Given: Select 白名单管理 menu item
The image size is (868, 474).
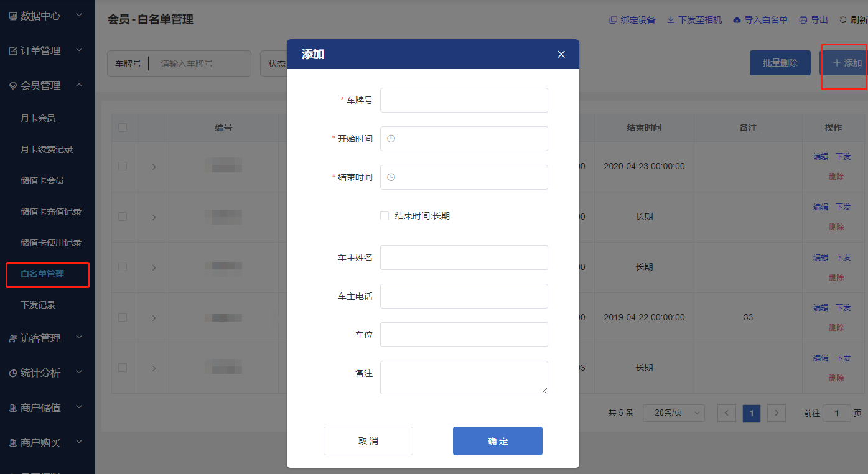Looking at the screenshot, I should pos(42,274).
